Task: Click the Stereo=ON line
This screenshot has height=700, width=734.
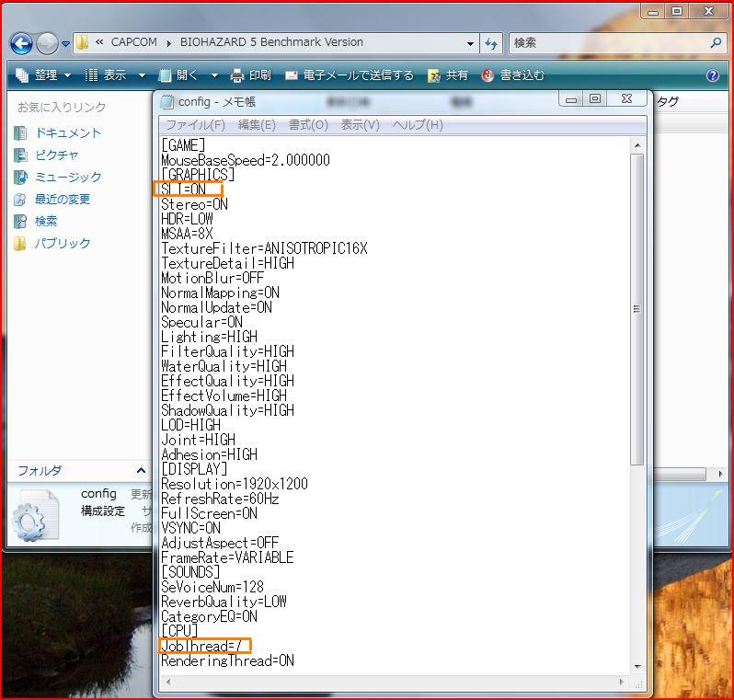Action: coord(194,204)
